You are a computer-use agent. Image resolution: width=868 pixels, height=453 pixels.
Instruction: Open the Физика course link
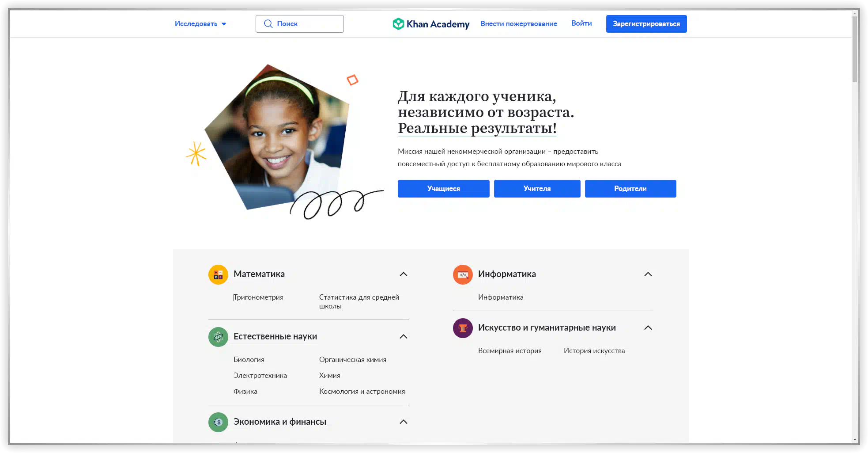tap(245, 392)
